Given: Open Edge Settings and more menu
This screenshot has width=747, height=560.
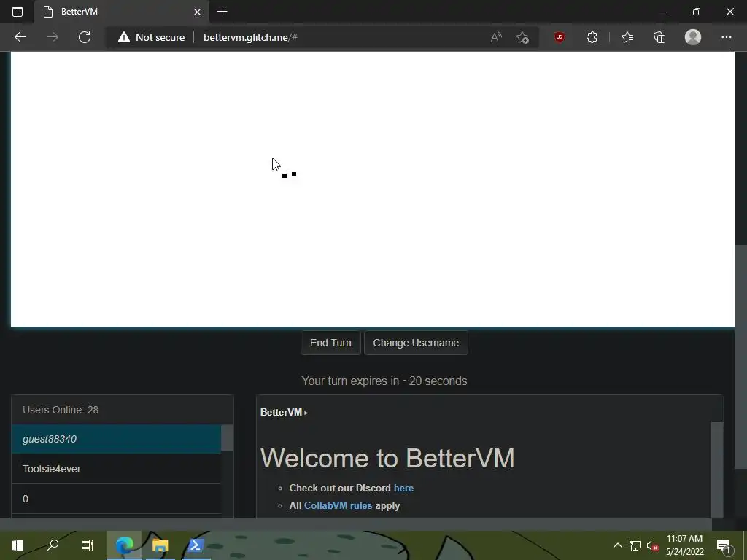Looking at the screenshot, I should click(x=726, y=37).
